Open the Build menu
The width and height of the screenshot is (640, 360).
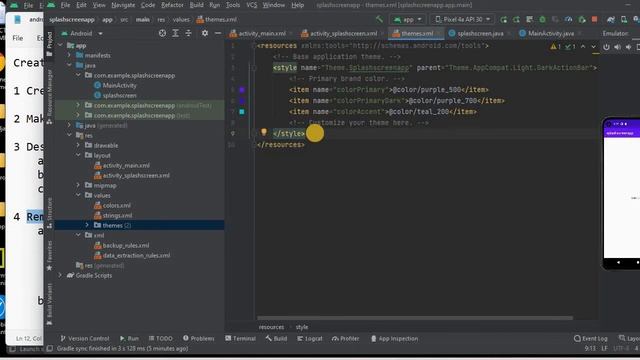[196, 5]
